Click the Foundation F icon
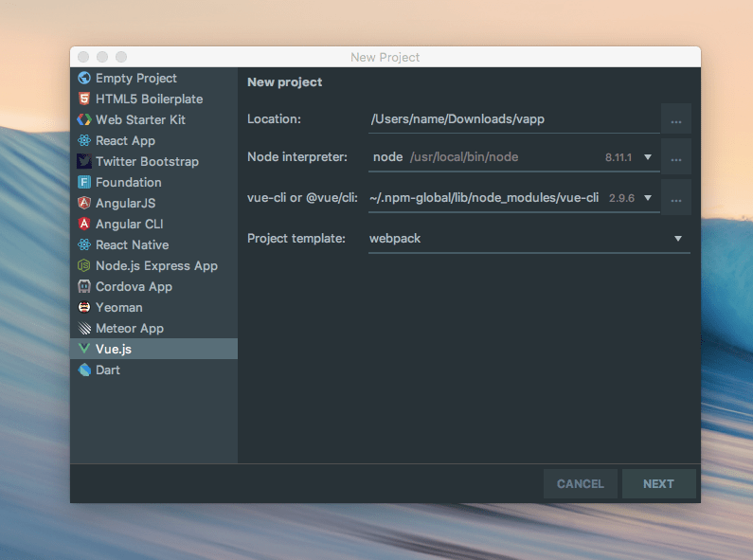 [84, 183]
